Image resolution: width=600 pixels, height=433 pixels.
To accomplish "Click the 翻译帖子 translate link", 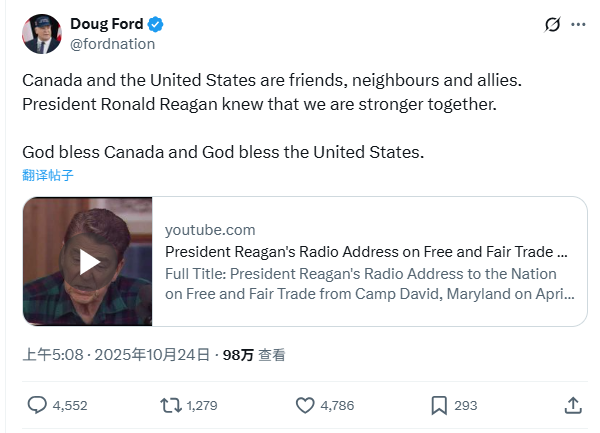I will pos(48,175).
